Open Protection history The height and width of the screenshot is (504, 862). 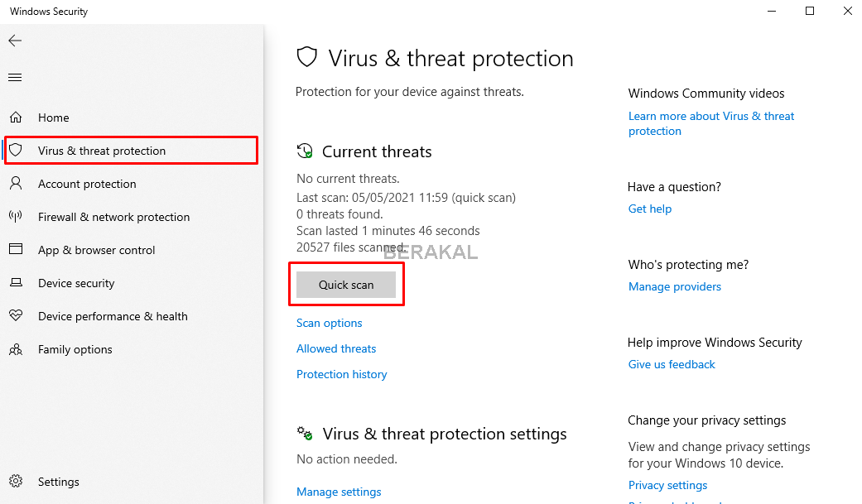pos(342,374)
